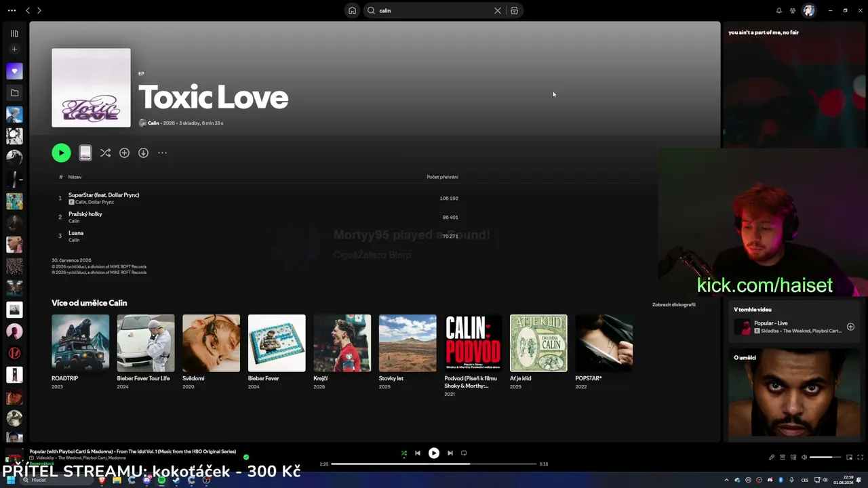868x488 pixels.
Task: Enter full screen player mode
Action: (861, 457)
